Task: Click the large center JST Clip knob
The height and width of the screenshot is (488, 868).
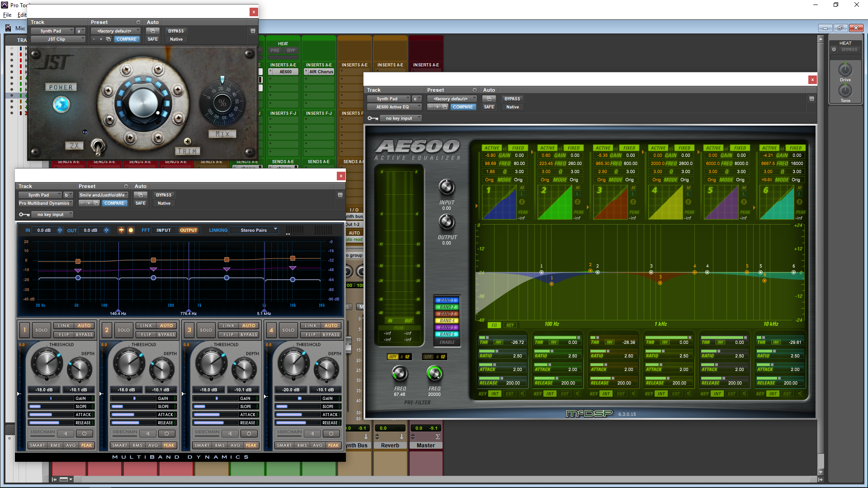Action: point(143,103)
